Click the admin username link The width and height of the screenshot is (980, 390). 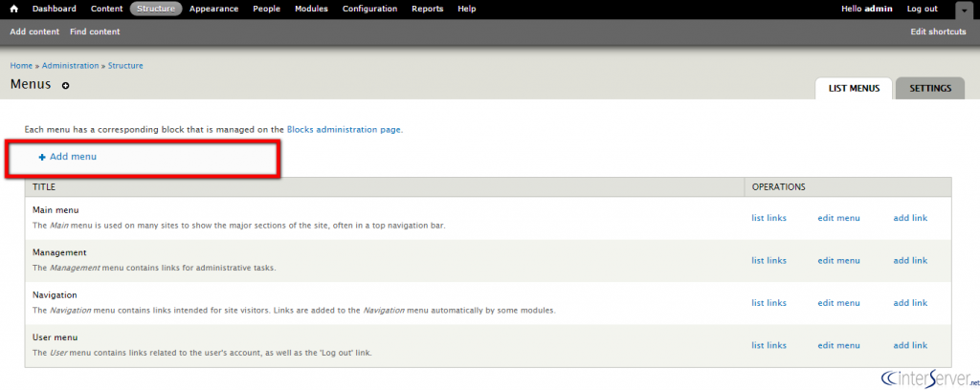pyautogui.click(x=879, y=9)
